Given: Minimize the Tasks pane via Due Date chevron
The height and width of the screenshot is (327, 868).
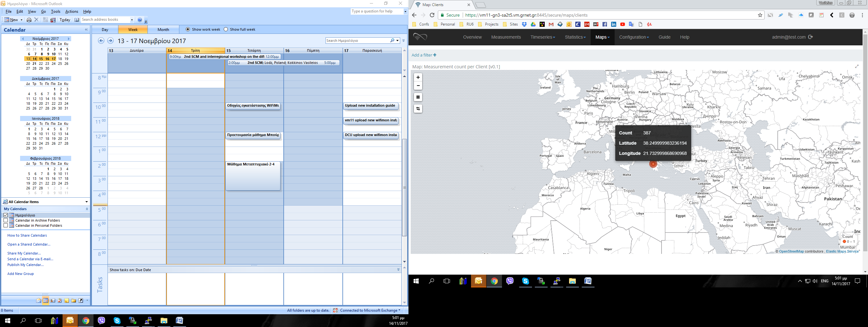Looking at the screenshot, I should tap(398, 270).
